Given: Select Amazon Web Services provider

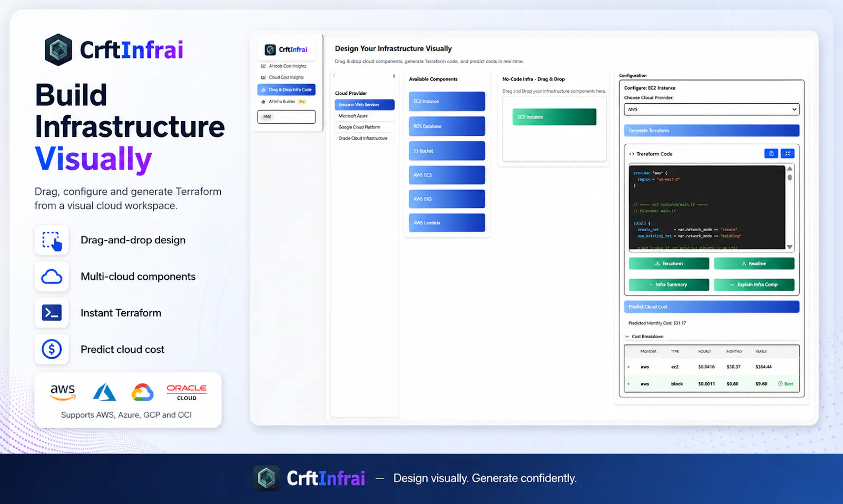Looking at the screenshot, I should 365,105.
